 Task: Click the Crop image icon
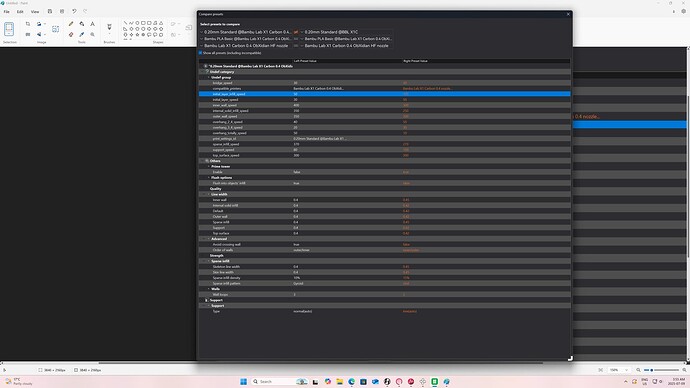[28, 24]
